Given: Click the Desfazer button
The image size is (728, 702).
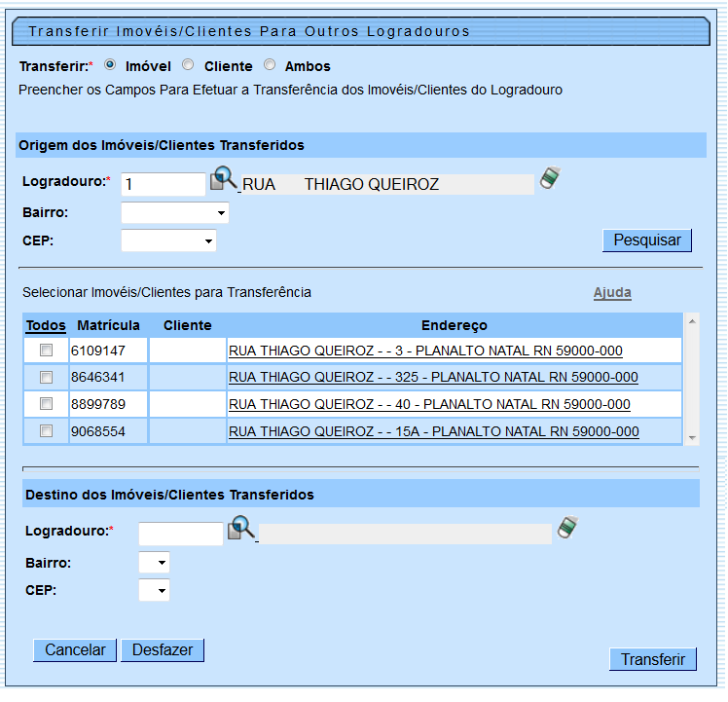Looking at the screenshot, I should pyautogui.click(x=163, y=649).
